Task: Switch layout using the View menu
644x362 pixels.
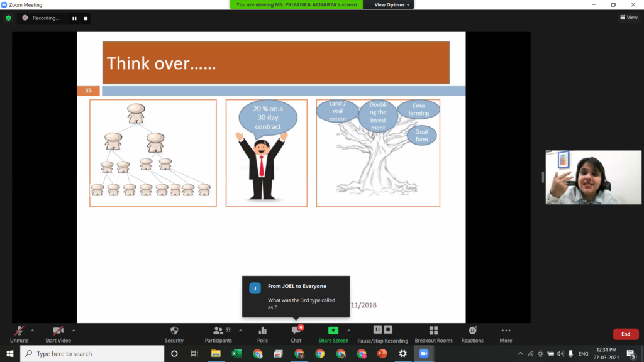Action: (x=628, y=18)
